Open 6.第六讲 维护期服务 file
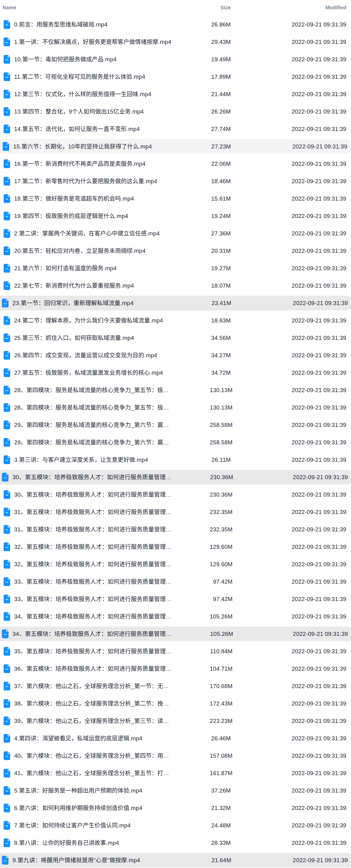 coord(78,808)
